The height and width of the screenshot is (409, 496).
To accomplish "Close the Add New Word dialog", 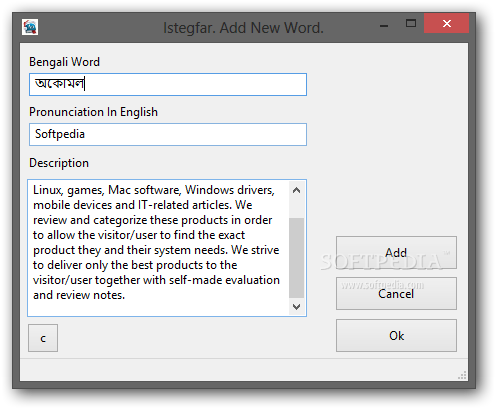I will [447, 23].
